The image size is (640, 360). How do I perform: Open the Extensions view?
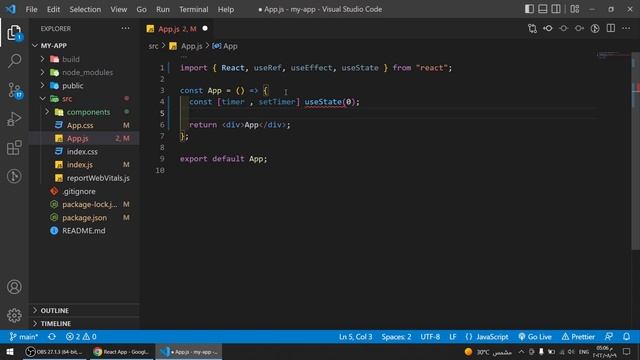click(14, 147)
